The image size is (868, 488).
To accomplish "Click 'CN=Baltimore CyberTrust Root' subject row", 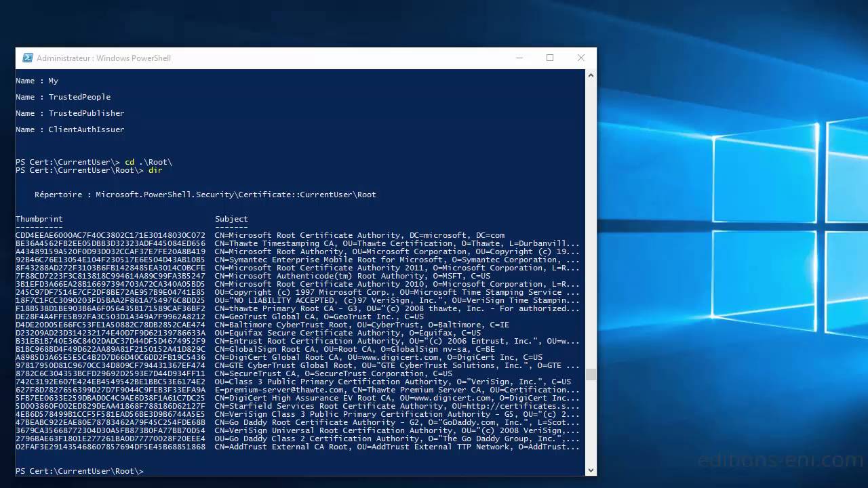I will pyautogui.click(x=362, y=325).
